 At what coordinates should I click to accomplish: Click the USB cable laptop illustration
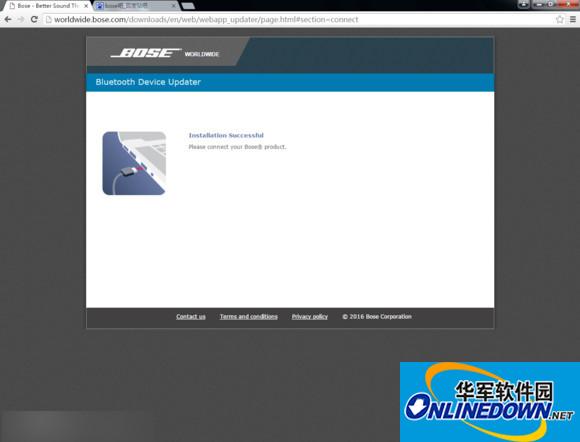point(134,163)
